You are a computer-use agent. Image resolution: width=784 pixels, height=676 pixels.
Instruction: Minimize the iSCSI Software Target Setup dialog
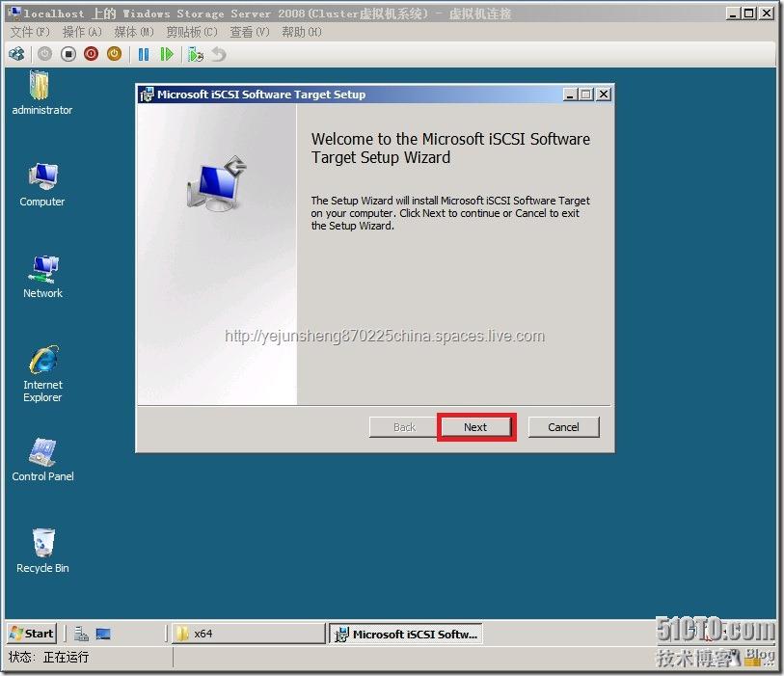(x=570, y=94)
